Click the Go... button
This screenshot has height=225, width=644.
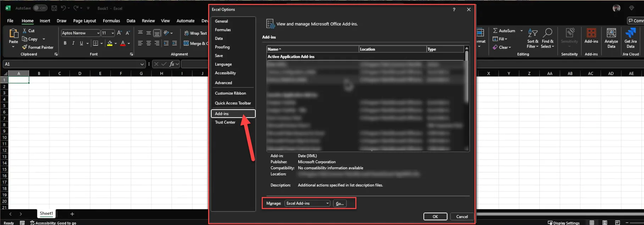(x=340, y=203)
